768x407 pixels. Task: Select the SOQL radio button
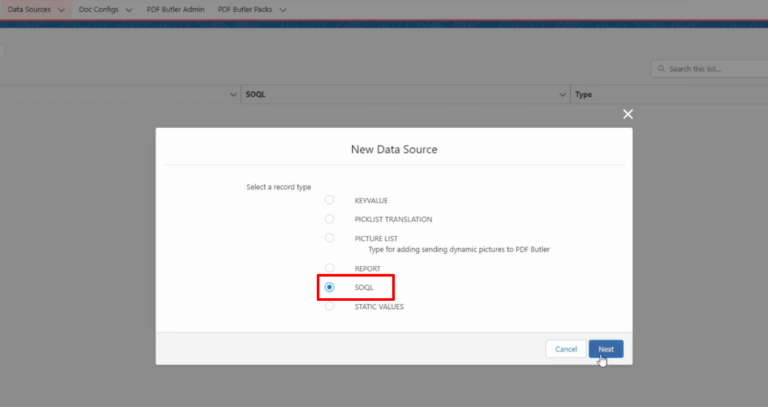[x=329, y=287]
